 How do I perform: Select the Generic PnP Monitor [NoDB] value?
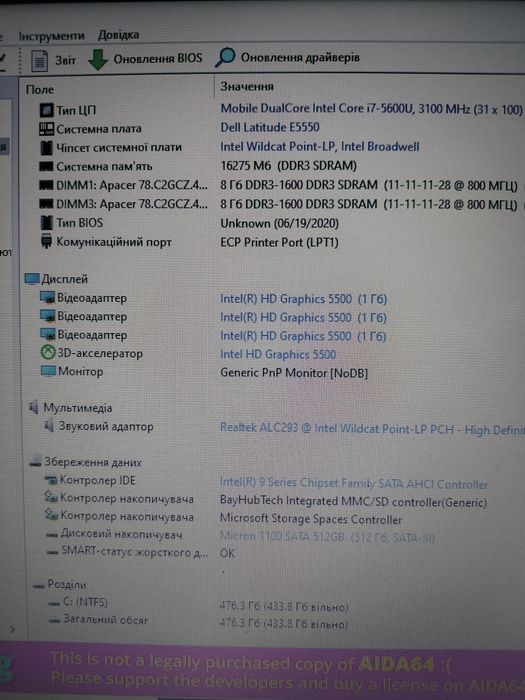(294, 373)
